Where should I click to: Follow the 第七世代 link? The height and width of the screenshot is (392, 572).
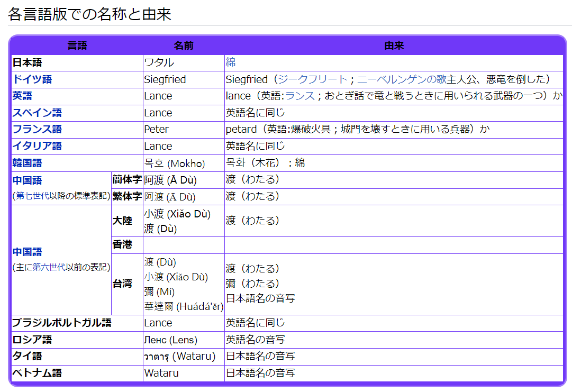coord(32,196)
